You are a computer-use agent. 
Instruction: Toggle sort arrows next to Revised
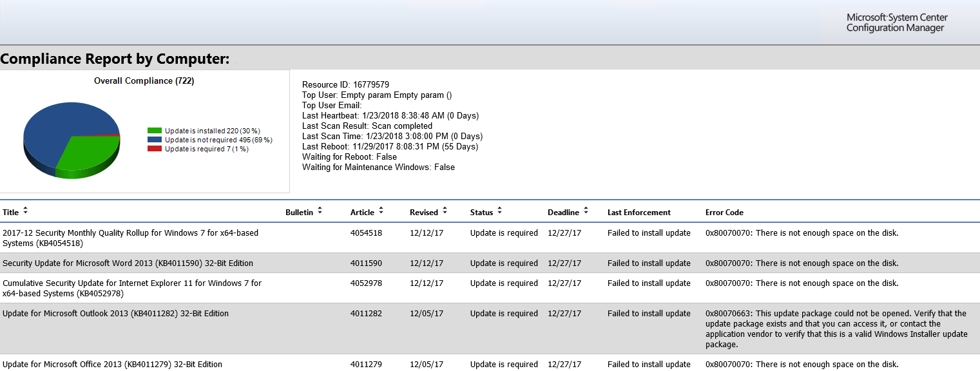point(445,211)
